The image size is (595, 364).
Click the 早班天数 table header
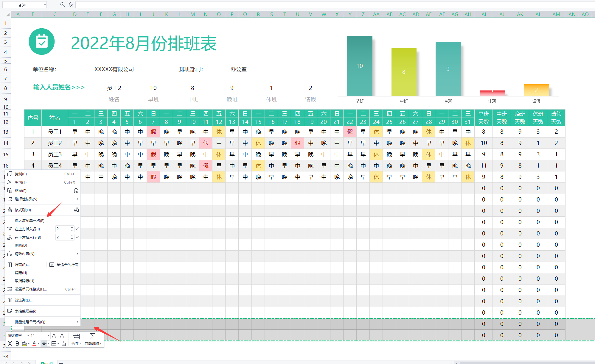click(x=484, y=118)
